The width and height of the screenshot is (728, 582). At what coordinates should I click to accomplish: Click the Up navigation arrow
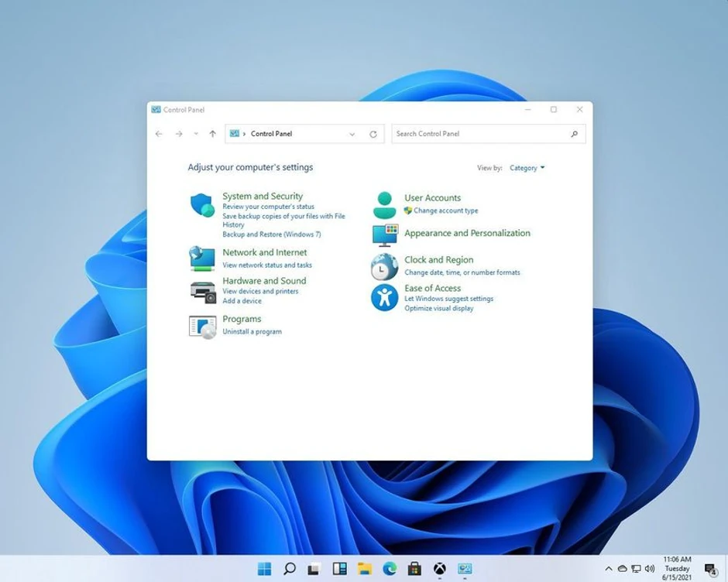coord(212,134)
